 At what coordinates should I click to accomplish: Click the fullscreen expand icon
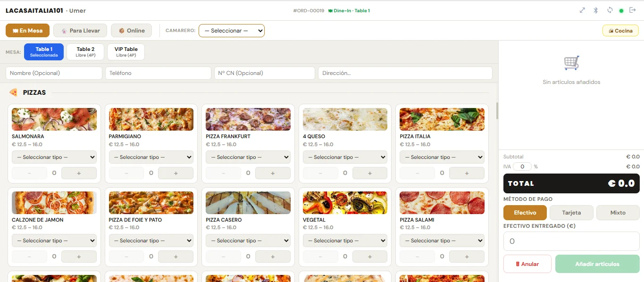(582, 10)
